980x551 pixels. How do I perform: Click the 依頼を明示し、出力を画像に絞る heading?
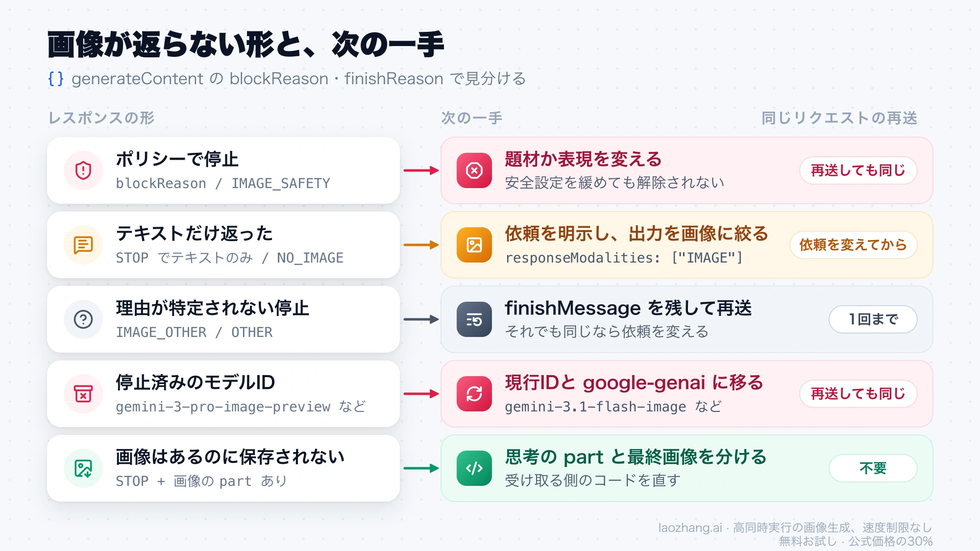pos(637,234)
